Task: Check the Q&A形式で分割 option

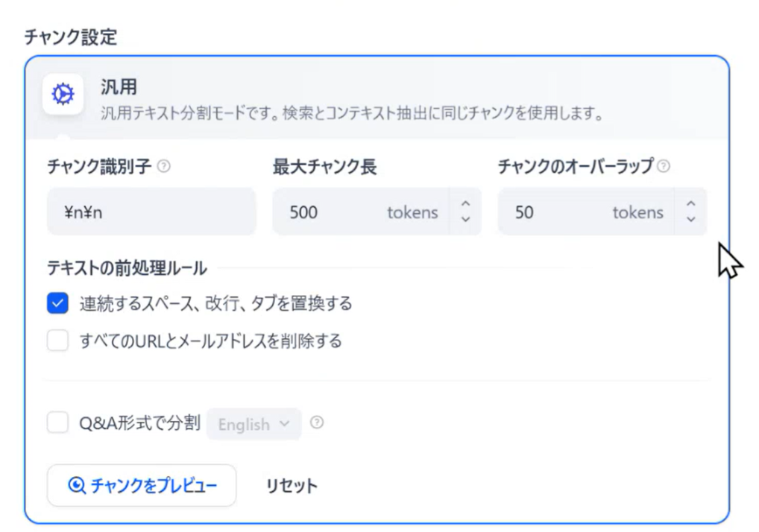Action: 57,422
